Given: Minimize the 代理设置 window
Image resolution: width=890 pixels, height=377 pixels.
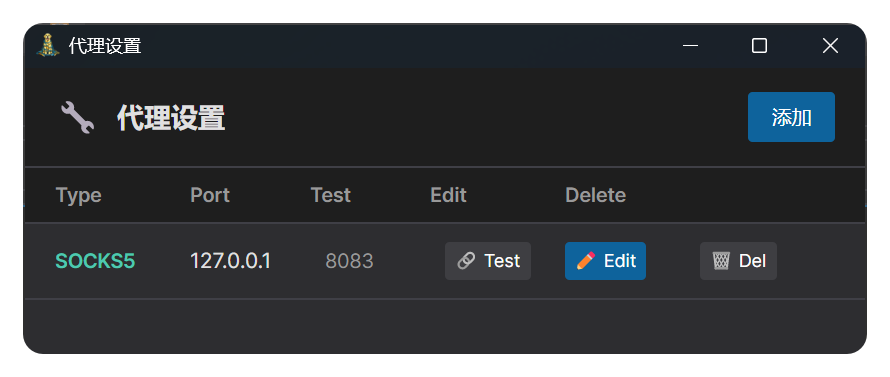Looking at the screenshot, I should click(690, 45).
